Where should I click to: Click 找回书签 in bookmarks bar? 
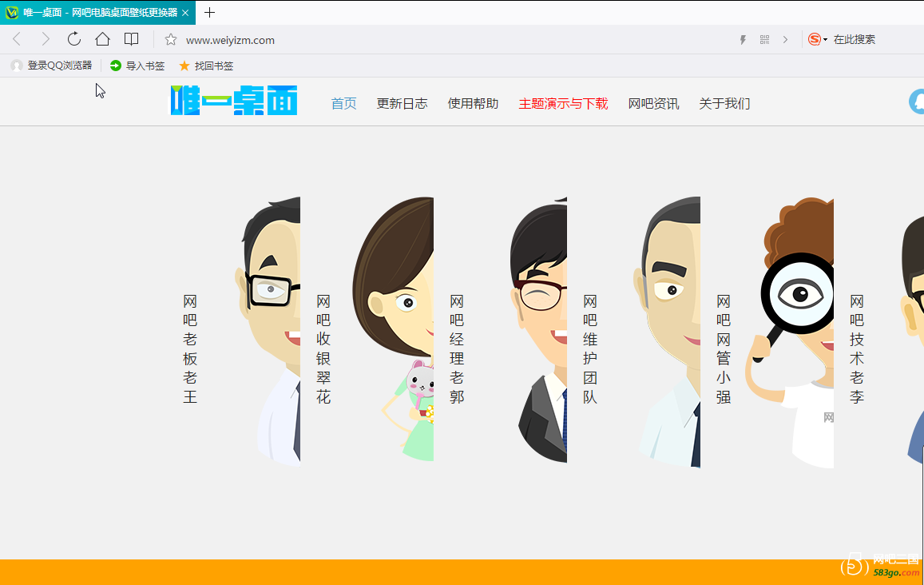click(206, 66)
